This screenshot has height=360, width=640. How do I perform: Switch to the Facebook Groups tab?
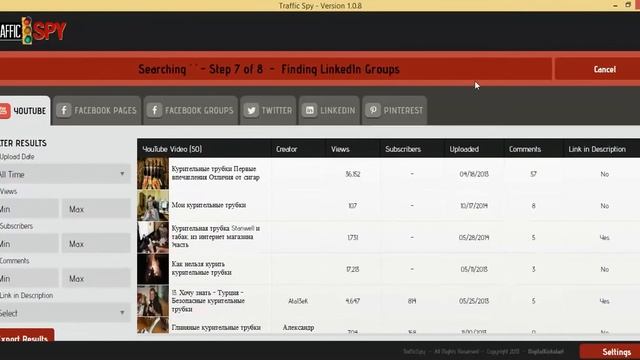pos(191,110)
